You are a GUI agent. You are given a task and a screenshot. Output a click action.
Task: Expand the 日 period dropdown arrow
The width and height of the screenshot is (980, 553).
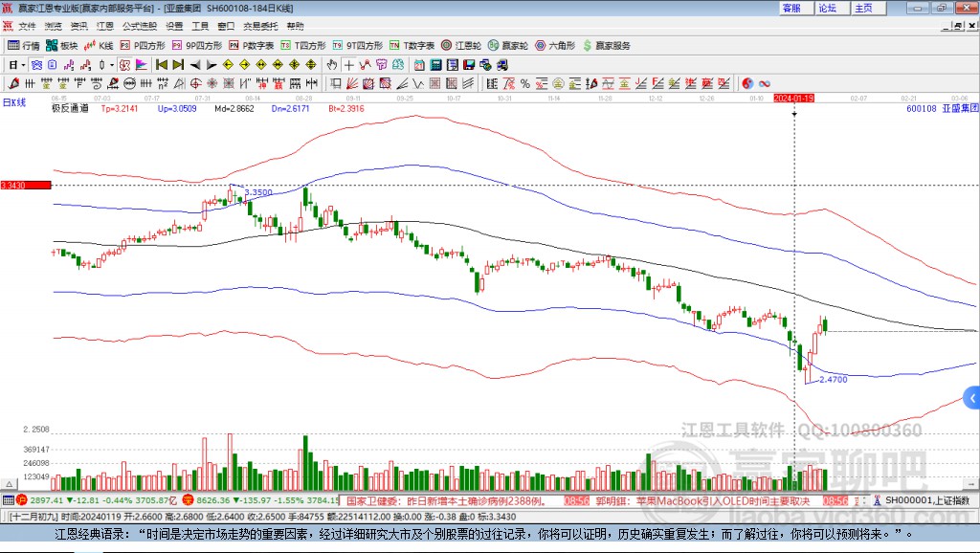point(23,65)
